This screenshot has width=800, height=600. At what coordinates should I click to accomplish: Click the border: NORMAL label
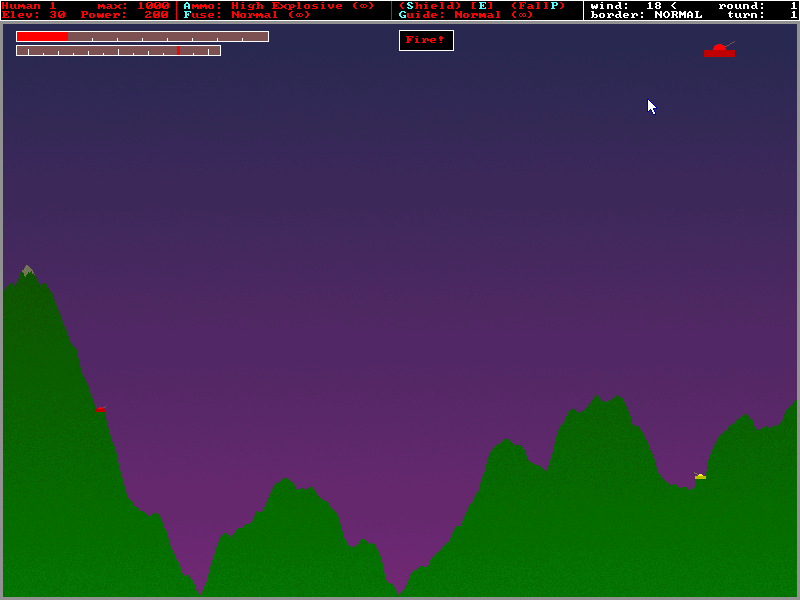(646, 15)
